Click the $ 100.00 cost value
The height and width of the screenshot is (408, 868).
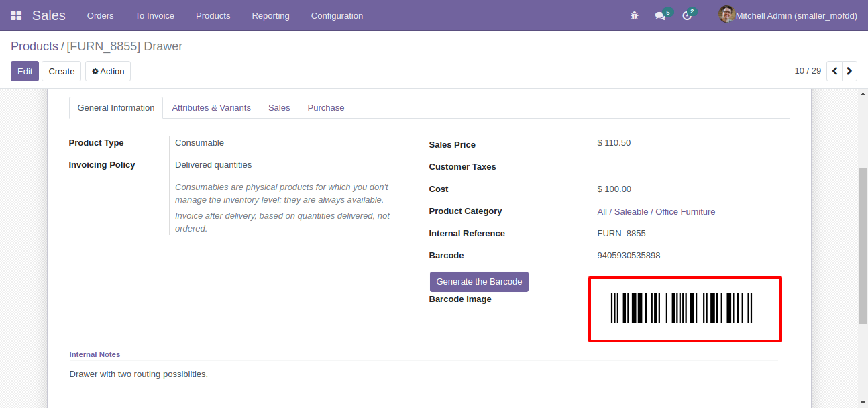click(x=614, y=189)
